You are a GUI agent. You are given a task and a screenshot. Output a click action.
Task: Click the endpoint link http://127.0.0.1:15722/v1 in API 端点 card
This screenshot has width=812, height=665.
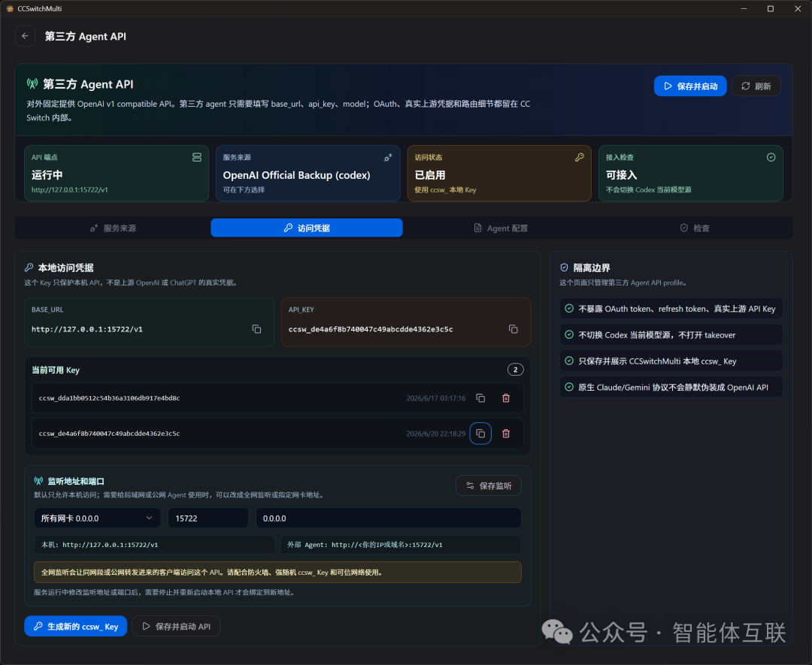70,190
